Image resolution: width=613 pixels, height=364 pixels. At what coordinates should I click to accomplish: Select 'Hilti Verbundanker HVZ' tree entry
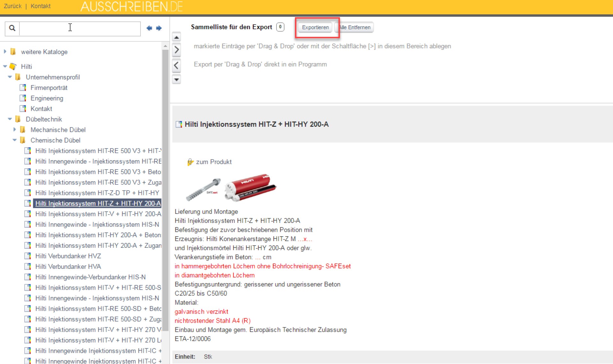(x=68, y=256)
